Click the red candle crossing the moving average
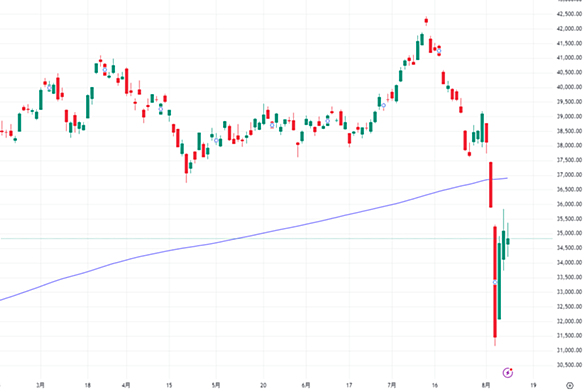Viewport: 586px width, 391px height. click(491, 185)
